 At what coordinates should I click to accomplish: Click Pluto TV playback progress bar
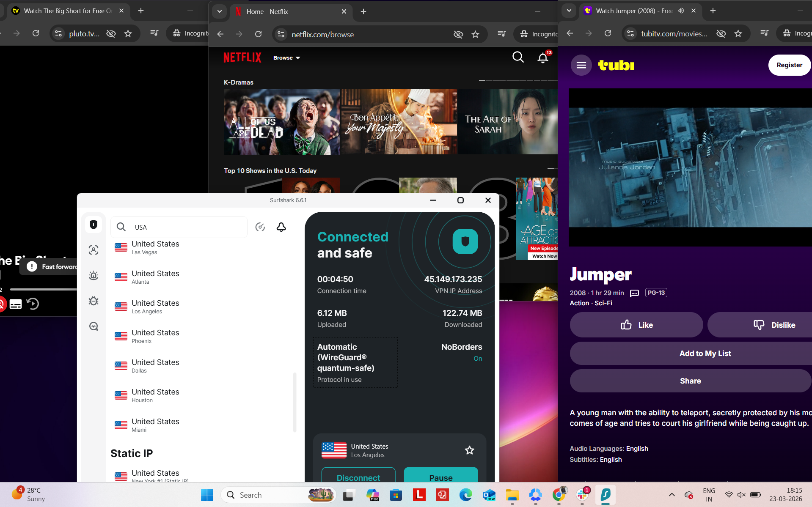coord(43,289)
